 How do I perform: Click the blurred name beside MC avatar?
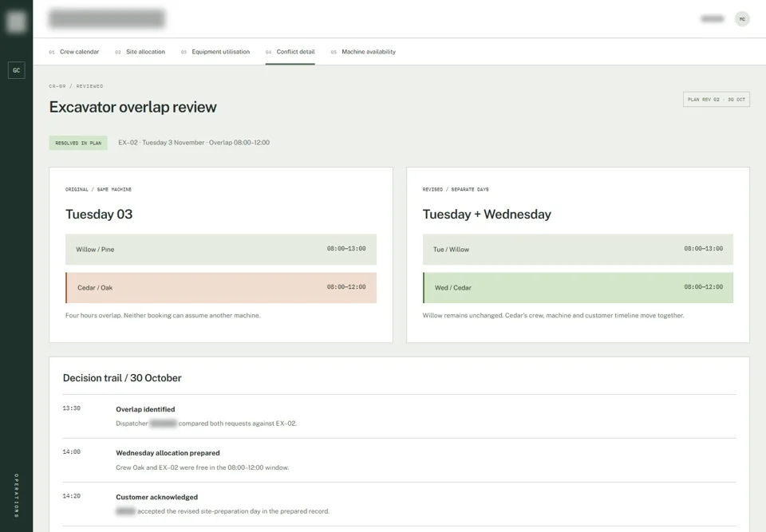point(713,19)
